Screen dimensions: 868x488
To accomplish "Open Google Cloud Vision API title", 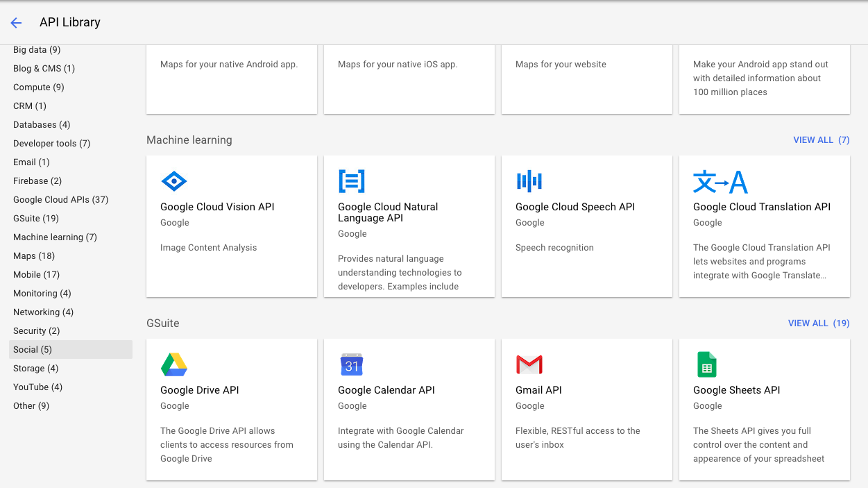I will [x=217, y=207].
